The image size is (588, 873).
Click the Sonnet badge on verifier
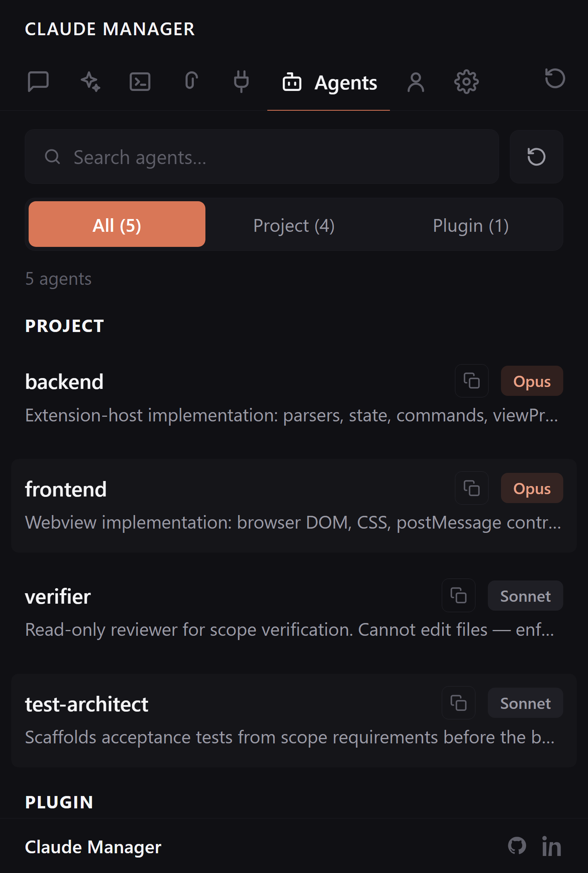(x=525, y=596)
